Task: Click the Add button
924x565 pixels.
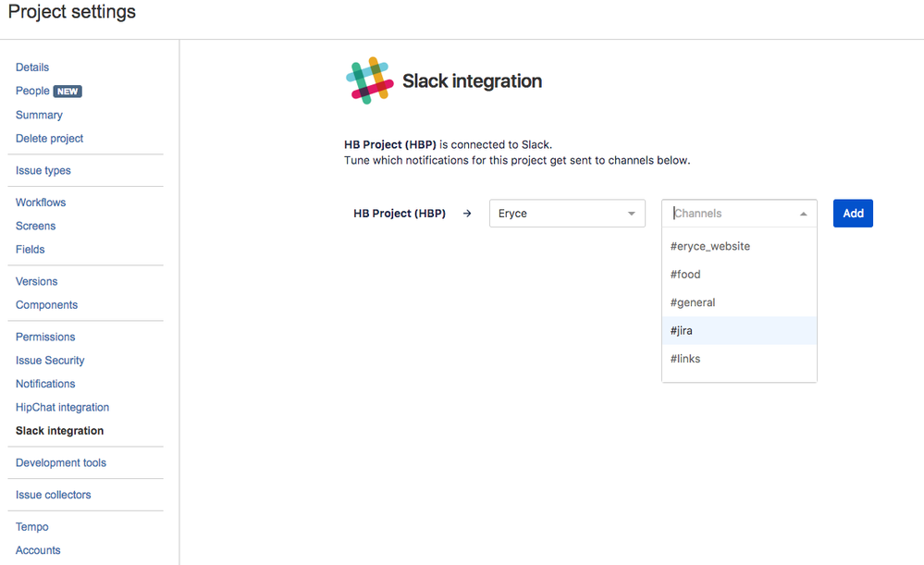Action: 853,214
